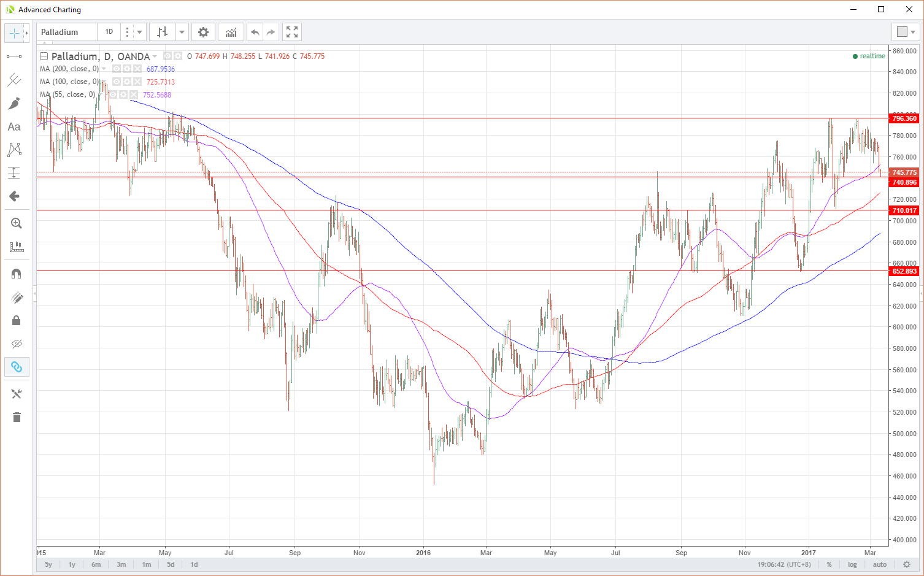924x576 pixels.
Task: Click the 710.017 horizontal line label
Action: coord(904,210)
